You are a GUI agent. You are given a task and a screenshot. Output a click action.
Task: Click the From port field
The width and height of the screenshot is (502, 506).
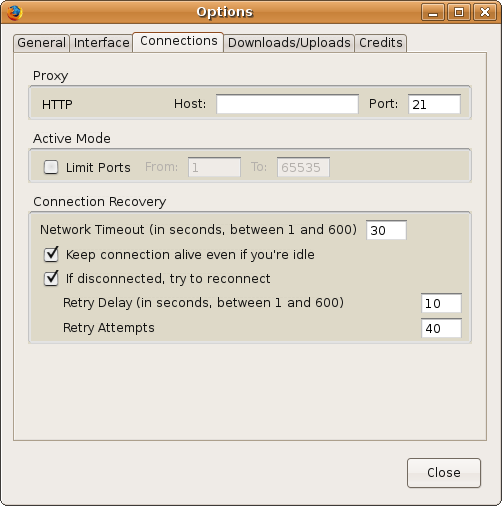coord(214,167)
